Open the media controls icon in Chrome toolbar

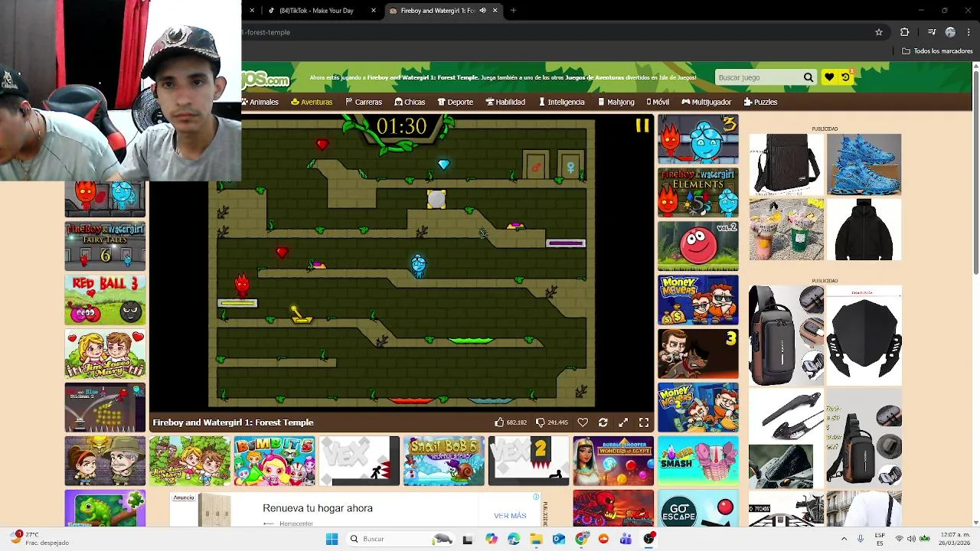932,32
